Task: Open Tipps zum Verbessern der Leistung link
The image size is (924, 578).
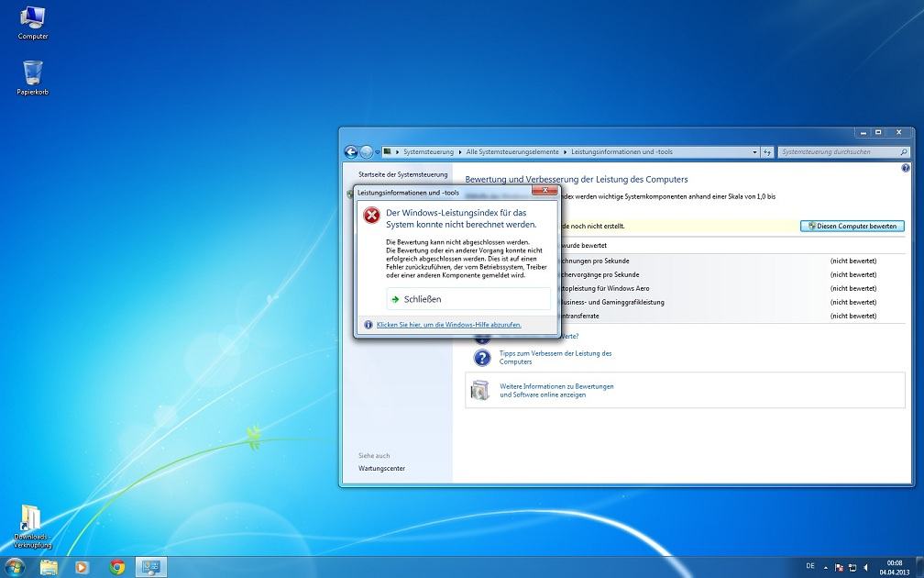Action: tap(555, 358)
